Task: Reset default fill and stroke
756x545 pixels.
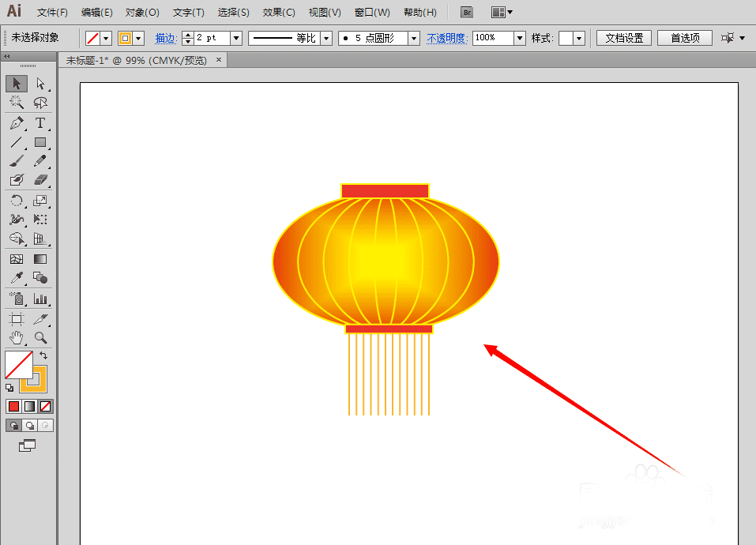Action: 9,388
